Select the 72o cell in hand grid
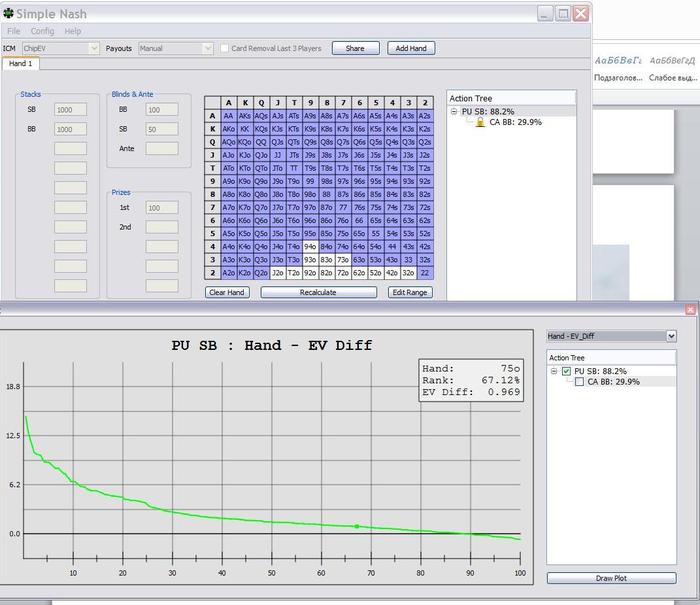700x605 pixels. coord(343,272)
